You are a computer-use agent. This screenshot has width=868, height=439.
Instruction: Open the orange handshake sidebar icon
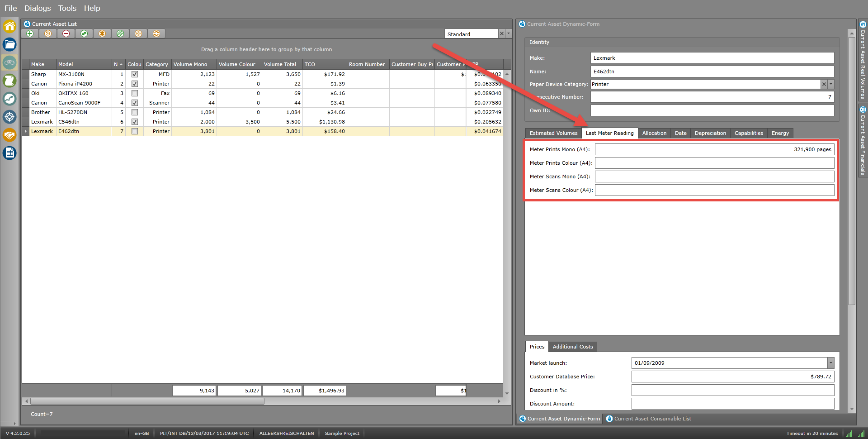9,135
